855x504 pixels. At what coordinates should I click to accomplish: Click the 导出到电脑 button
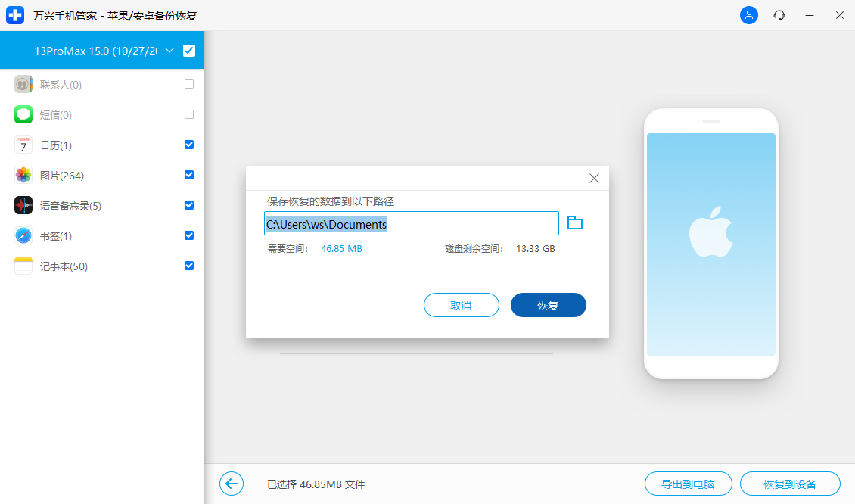pos(688,484)
